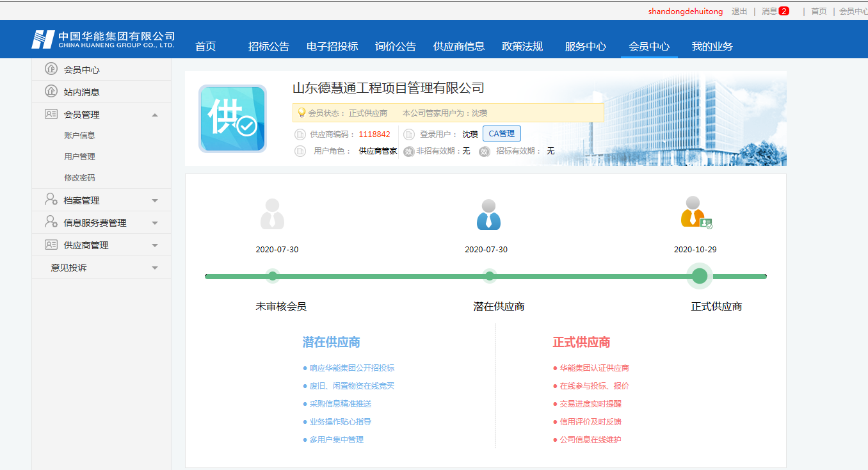Viewport: 868px width, 470px height.
Task: Click the icon beside 供应商编码
Action: coord(300,134)
